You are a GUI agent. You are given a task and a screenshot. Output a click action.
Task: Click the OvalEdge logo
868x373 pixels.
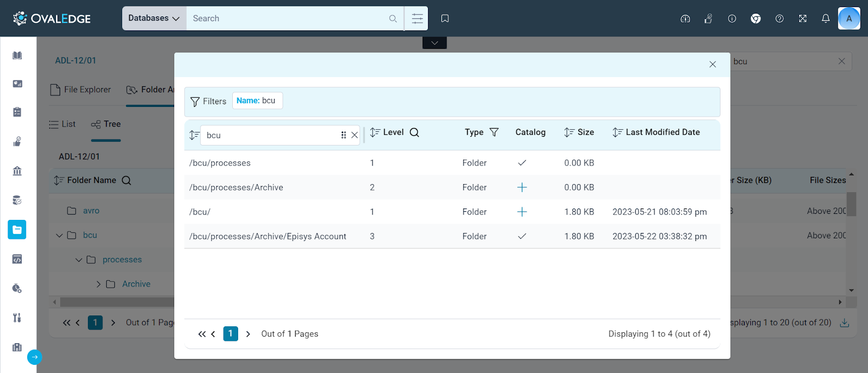(52, 18)
